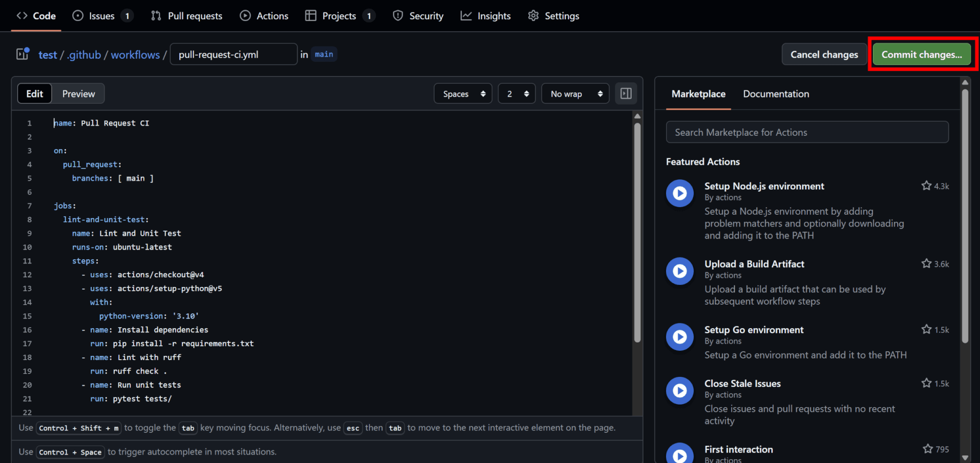The height and width of the screenshot is (463, 980).
Task: Open Close Stale Issues action
Action: (x=742, y=384)
